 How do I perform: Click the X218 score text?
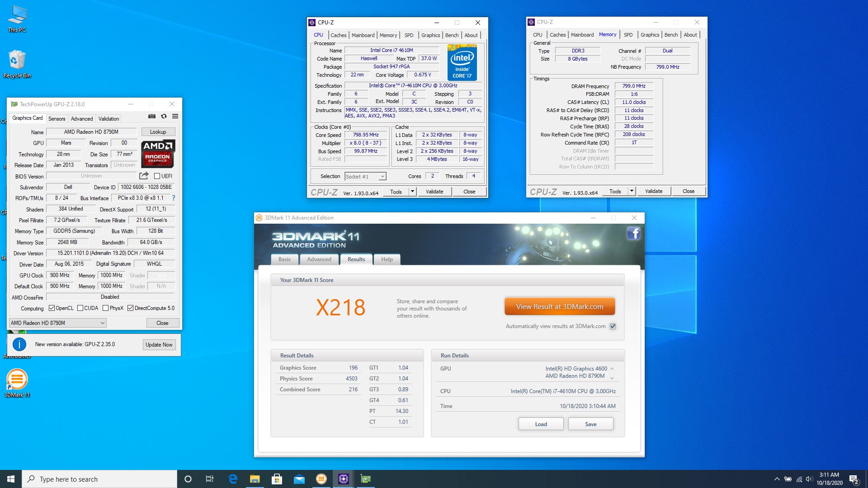[x=340, y=308]
